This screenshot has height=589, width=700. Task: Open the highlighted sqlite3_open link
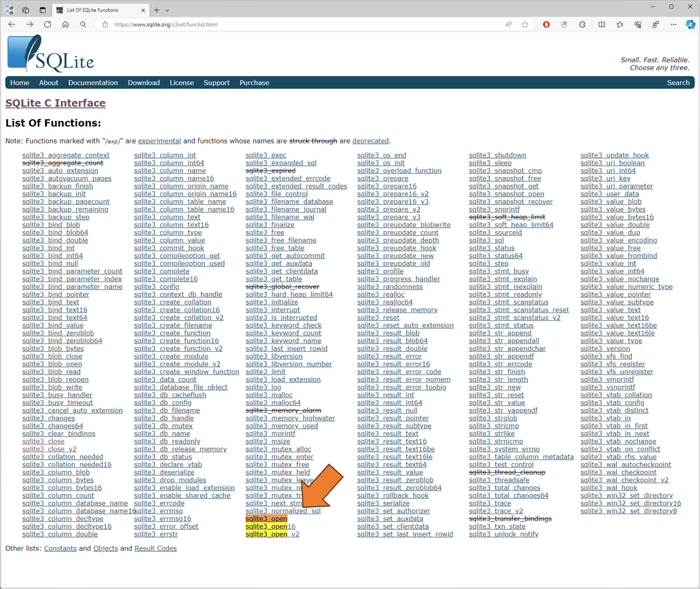tap(266, 519)
